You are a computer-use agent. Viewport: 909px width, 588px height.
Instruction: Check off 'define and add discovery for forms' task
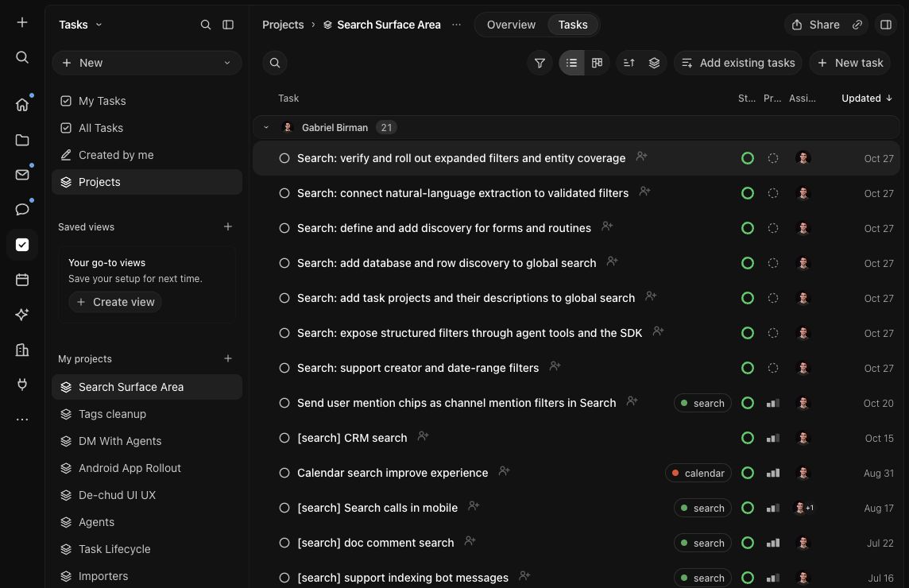(x=284, y=228)
